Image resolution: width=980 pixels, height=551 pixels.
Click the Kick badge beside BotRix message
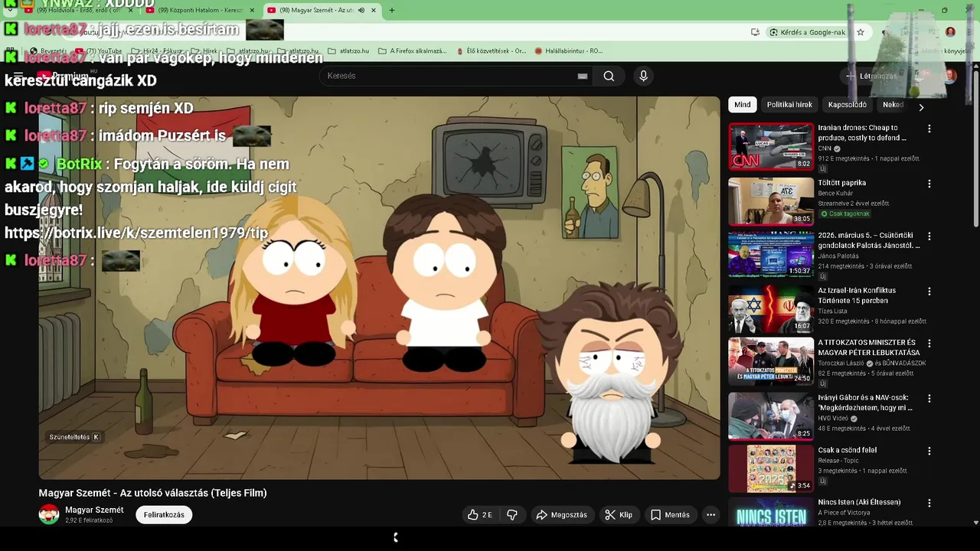click(x=11, y=164)
